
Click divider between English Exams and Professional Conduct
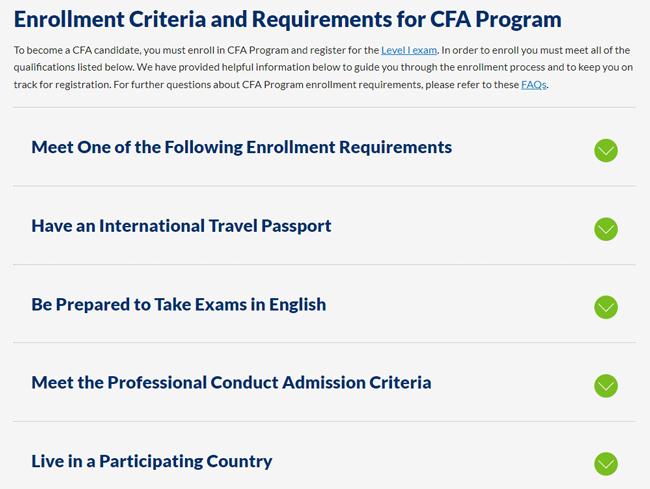point(324,343)
